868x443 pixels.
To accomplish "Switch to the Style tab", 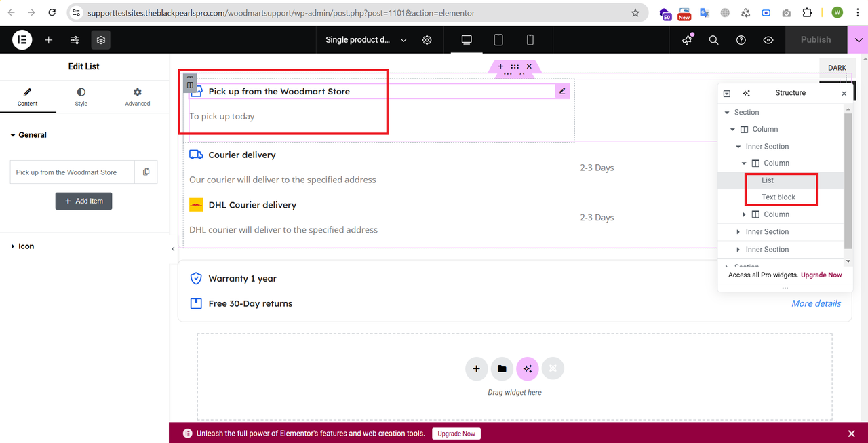I will click(x=81, y=97).
